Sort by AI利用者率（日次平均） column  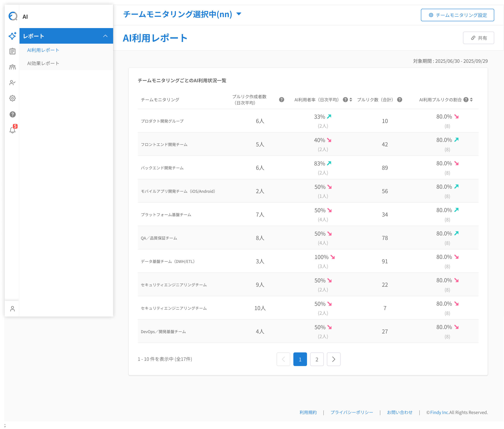pos(351,100)
